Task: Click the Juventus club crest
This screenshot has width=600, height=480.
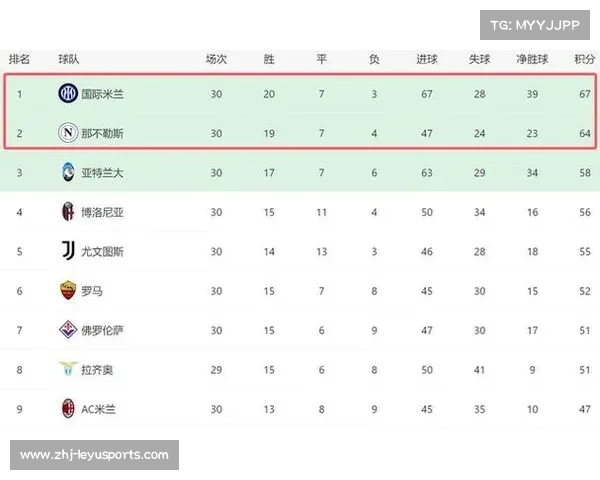Action: tap(67, 251)
